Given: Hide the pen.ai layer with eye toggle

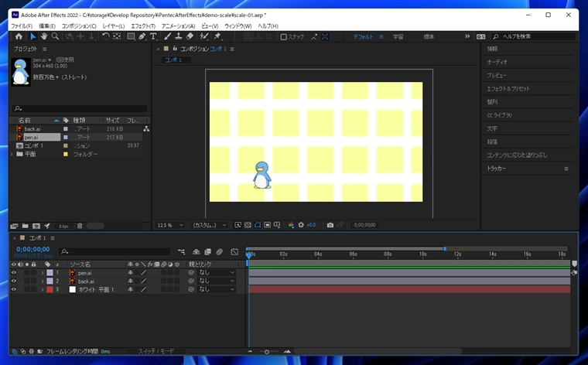Looking at the screenshot, I should pyautogui.click(x=14, y=273).
